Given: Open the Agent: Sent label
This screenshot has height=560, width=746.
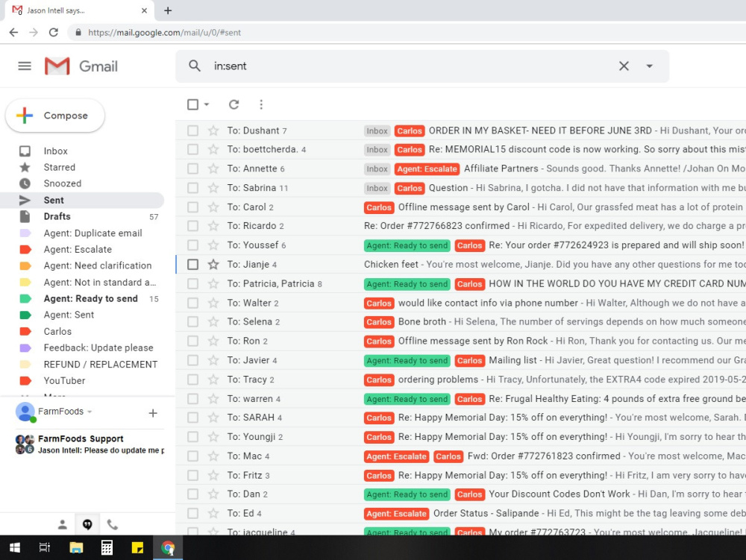Looking at the screenshot, I should coord(69,315).
